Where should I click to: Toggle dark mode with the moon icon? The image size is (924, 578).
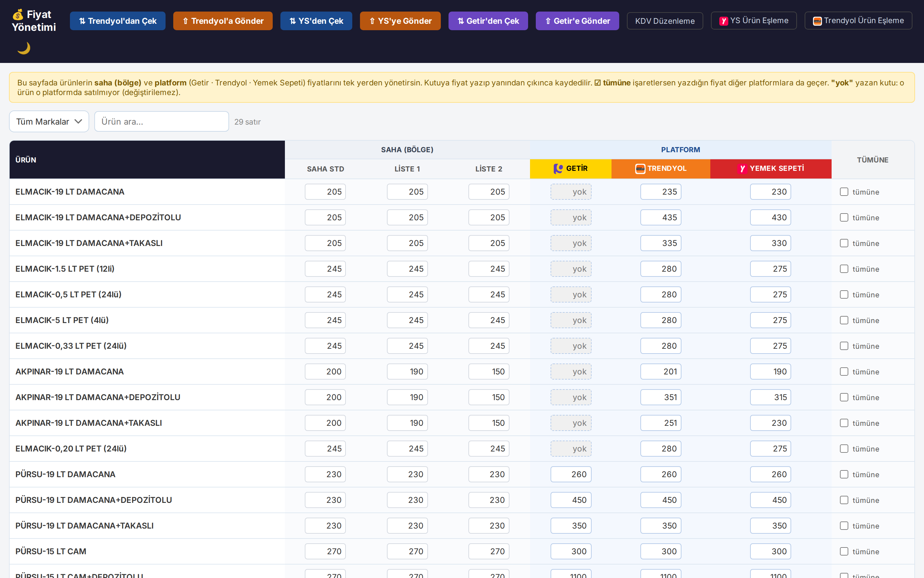(x=24, y=48)
